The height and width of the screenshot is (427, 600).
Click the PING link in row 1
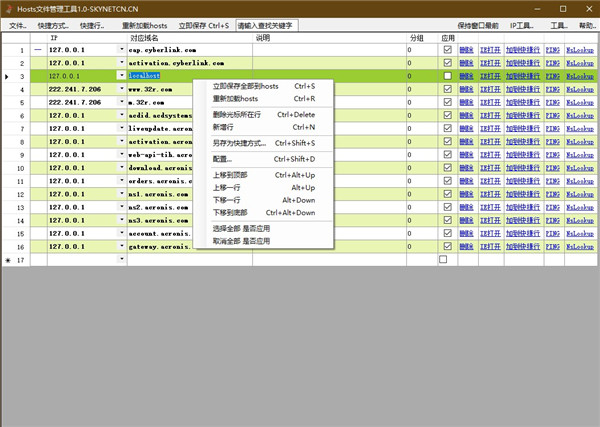pos(546,49)
